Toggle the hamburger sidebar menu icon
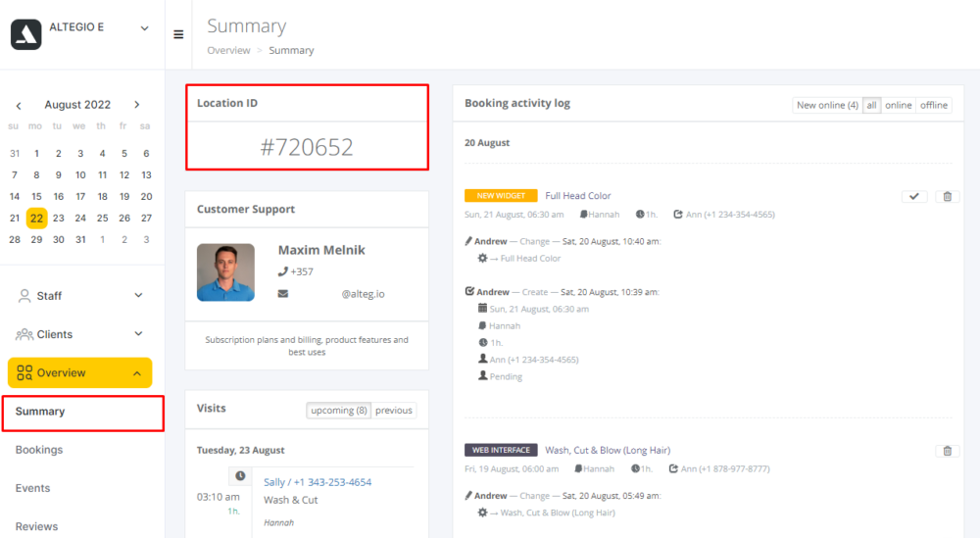This screenshot has width=980, height=538. [x=178, y=34]
